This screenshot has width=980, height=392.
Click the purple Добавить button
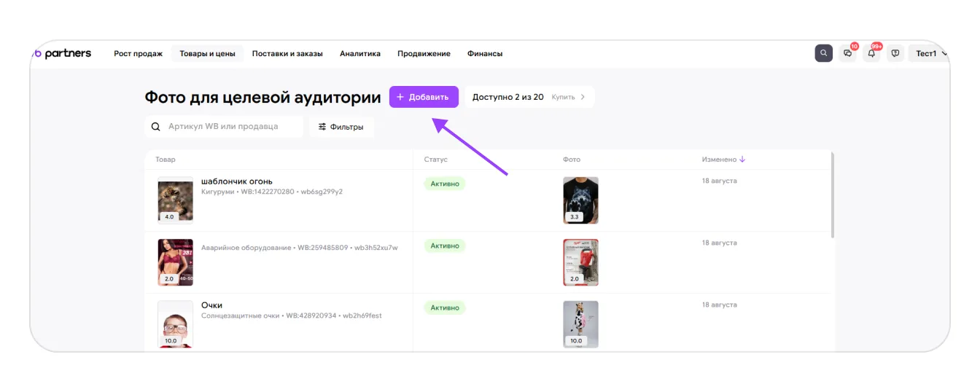[x=424, y=97]
